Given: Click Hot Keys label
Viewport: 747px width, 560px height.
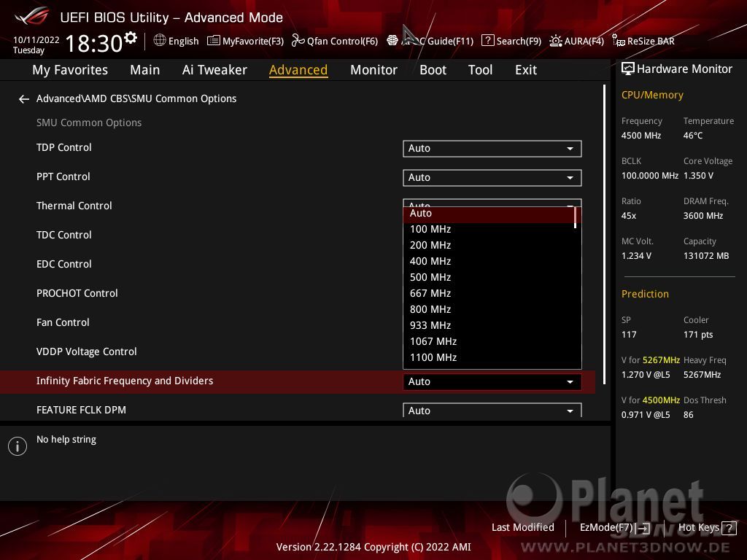Looking at the screenshot, I should [x=698, y=528].
